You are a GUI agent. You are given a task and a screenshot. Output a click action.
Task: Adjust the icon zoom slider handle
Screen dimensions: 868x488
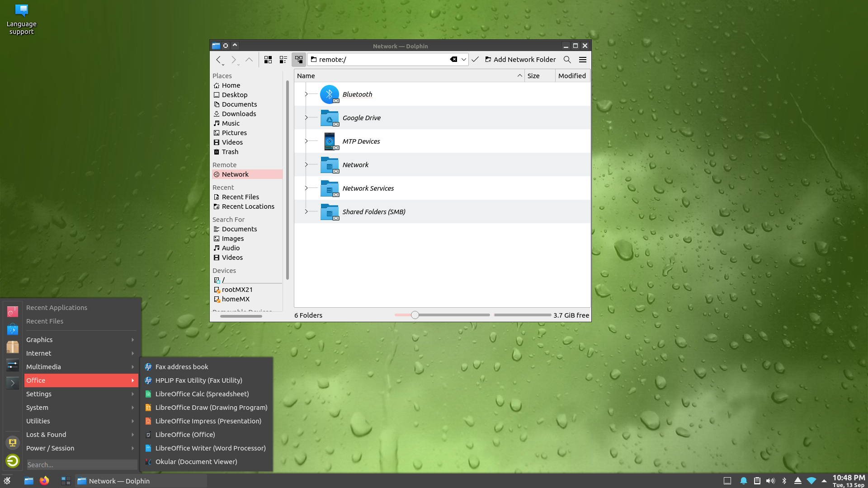(x=415, y=315)
